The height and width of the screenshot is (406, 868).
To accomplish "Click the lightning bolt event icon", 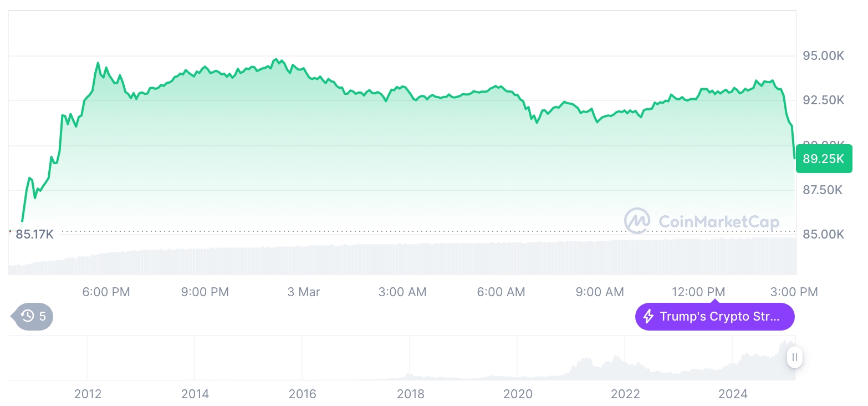I will (x=648, y=317).
